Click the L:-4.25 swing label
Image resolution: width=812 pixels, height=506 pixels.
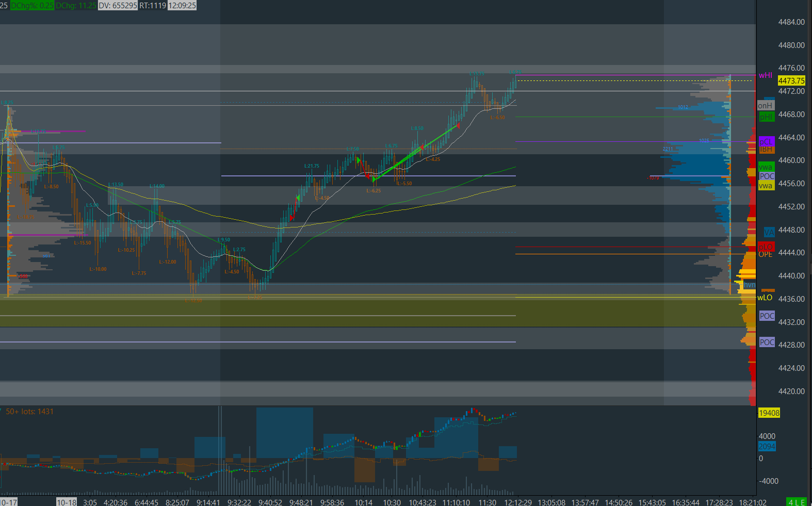coord(433,159)
